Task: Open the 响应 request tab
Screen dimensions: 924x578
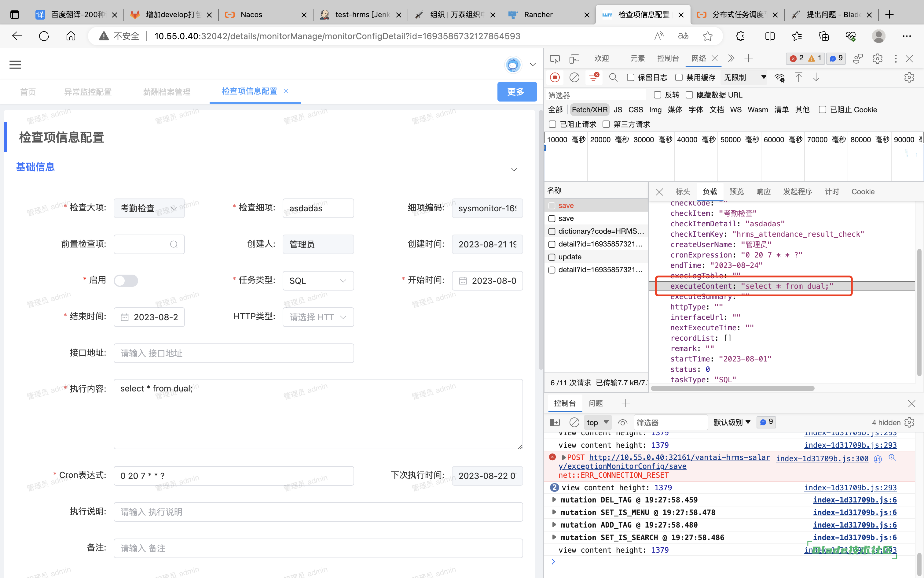Action: pyautogui.click(x=763, y=192)
